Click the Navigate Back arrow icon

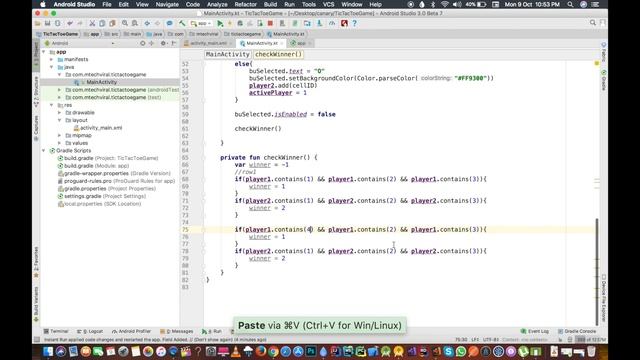147,24
